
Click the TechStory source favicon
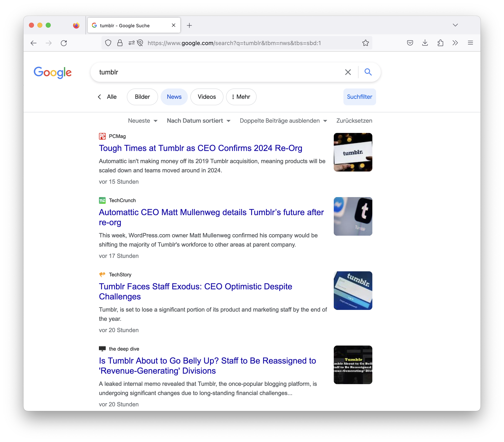pyautogui.click(x=102, y=274)
